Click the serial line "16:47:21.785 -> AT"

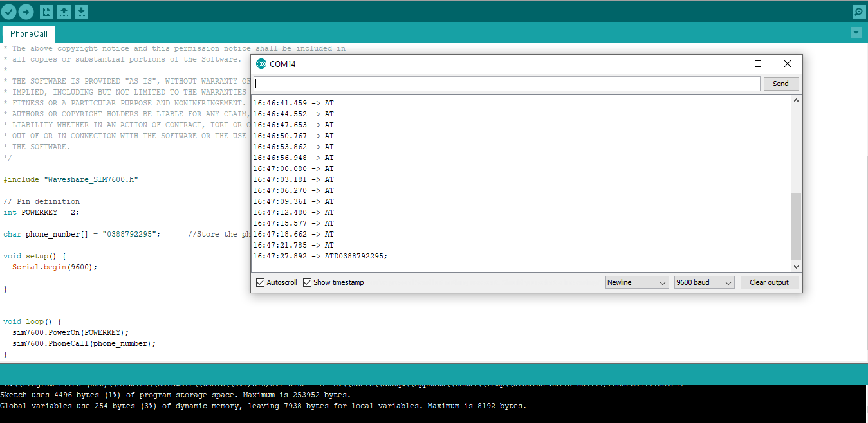click(x=293, y=245)
